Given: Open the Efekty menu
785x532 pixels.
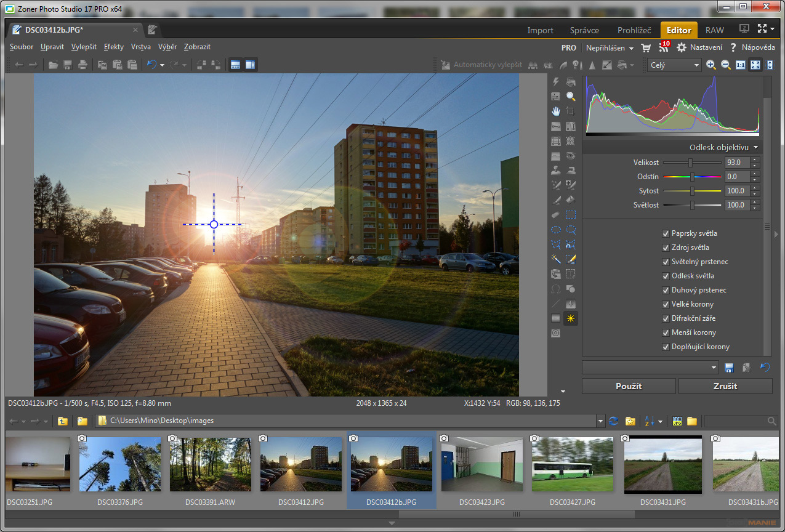Looking at the screenshot, I should [x=114, y=47].
